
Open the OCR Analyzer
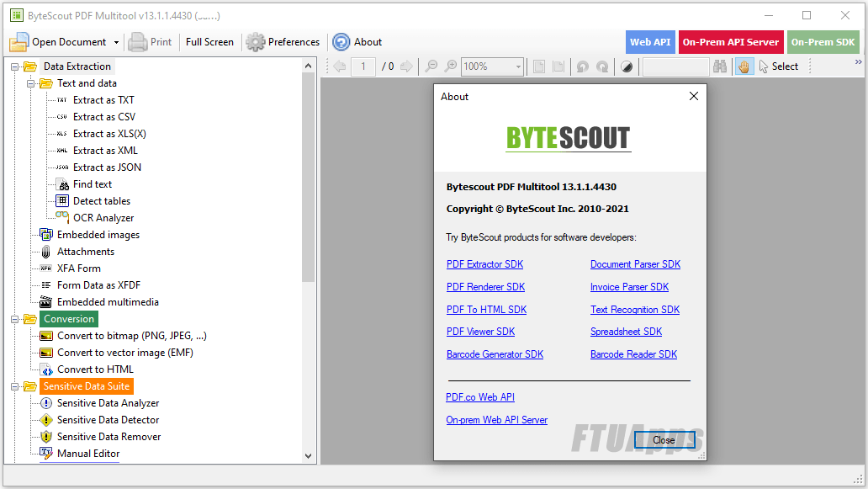pyautogui.click(x=103, y=218)
